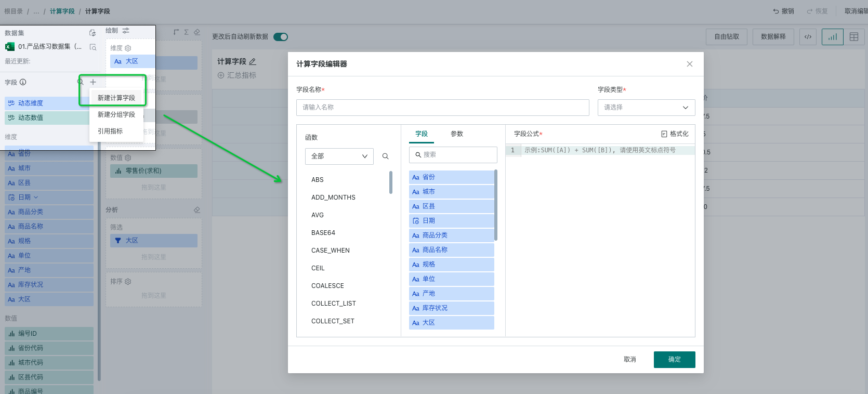Select the COLLECT_LIST function
The image size is (868, 394).
tap(334, 304)
